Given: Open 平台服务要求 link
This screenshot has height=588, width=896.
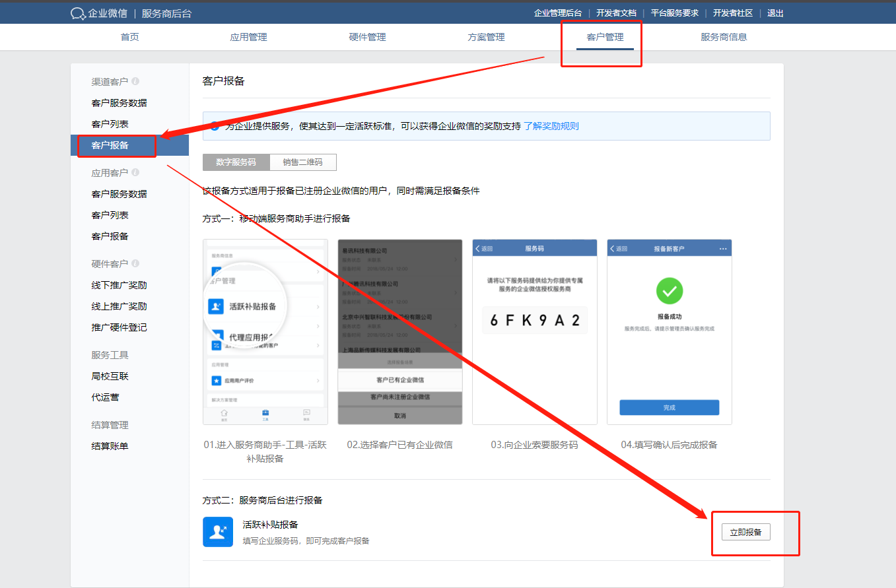Looking at the screenshot, I should pos(675,13).
